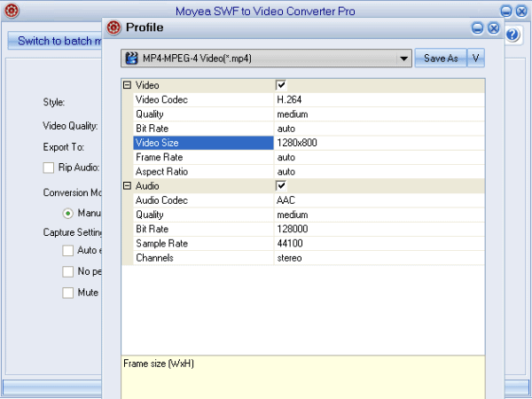Click the 128000 bit rate value
The height and width of the screenshot is (399, 532).
(293, 229)
